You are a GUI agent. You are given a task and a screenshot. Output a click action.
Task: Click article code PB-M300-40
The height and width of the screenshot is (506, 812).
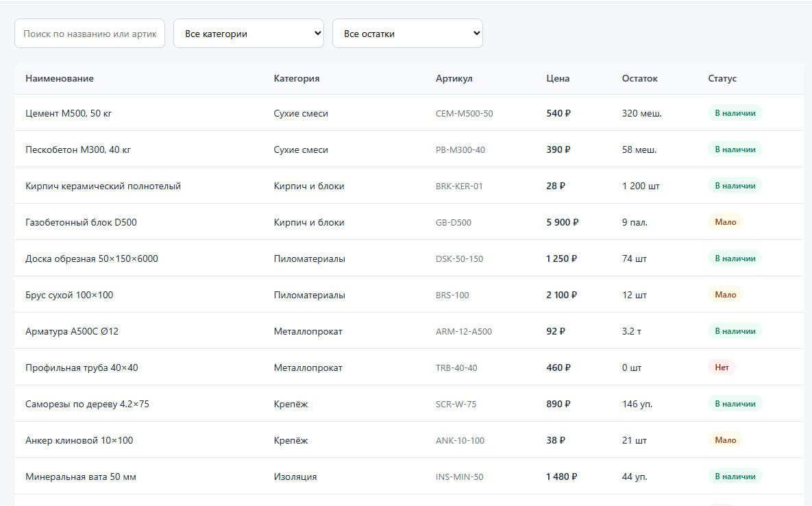460,149
